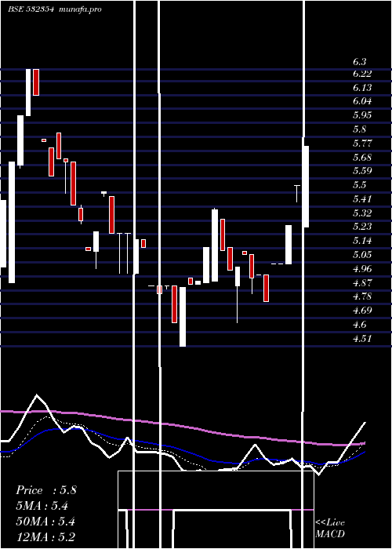Viewport: 392px width, 549px height.
Task: Select the 5.5 price axis label
Action: click(359, 185)
